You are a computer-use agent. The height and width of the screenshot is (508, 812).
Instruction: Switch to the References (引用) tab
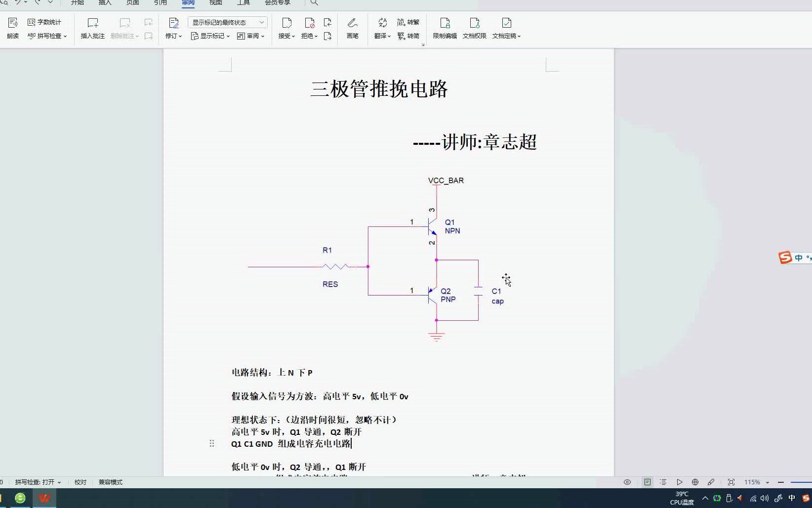click(x=161, y=2)
